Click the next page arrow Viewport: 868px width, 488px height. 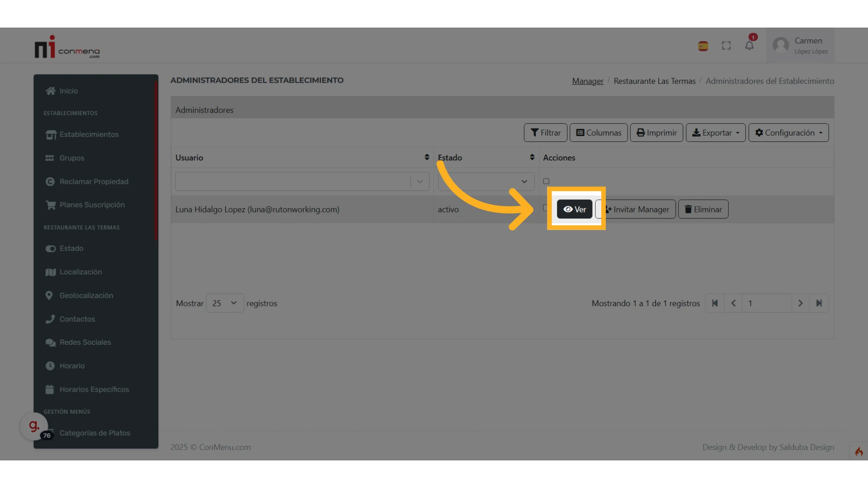800,303
